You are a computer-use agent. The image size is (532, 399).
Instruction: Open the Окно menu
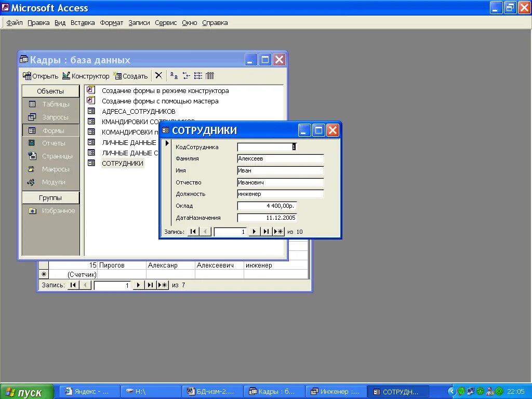click(189, 23)
